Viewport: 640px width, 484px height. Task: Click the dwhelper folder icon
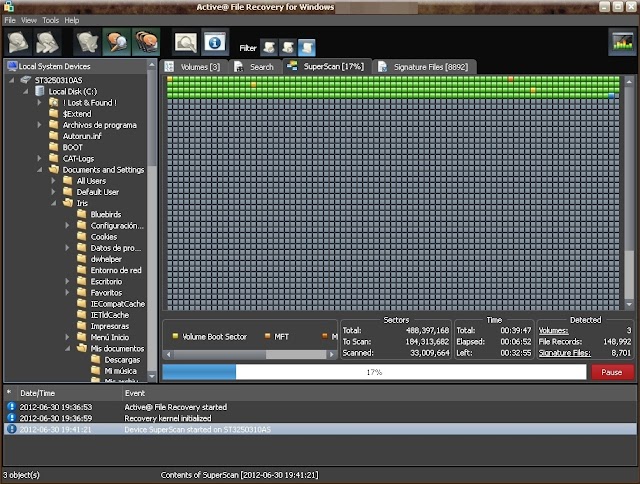tap(82, 259)
